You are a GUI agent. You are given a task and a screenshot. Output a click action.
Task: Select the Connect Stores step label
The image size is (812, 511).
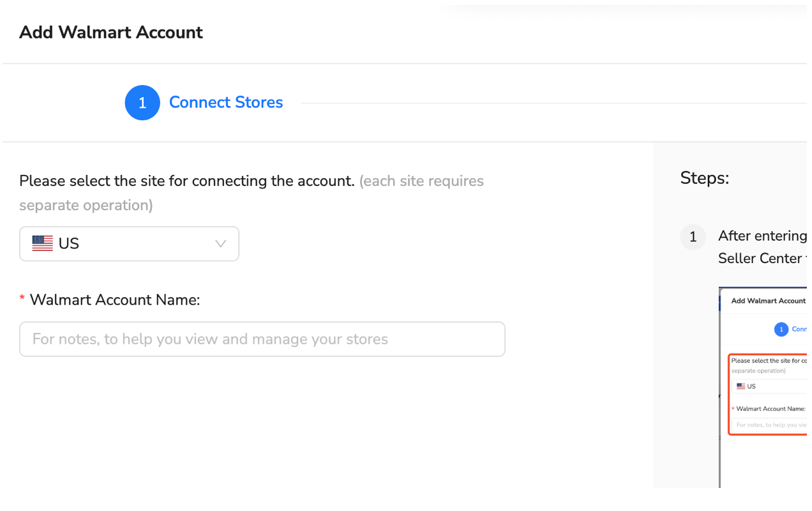(226, 102)
